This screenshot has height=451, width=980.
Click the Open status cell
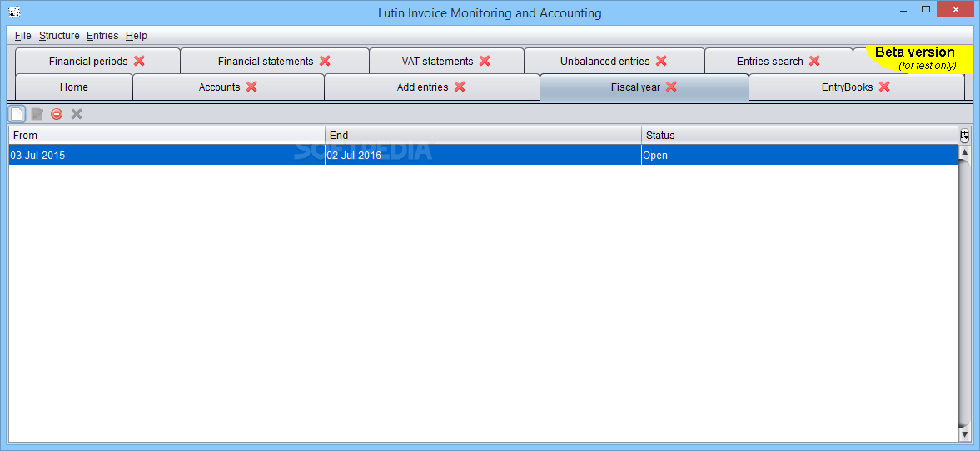click(x=799, y=155)
